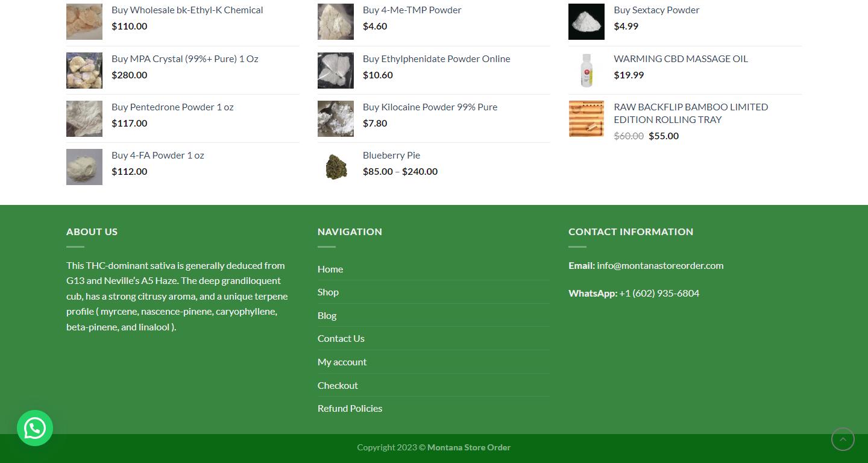Open the Shop page

[x=328, y=292]
